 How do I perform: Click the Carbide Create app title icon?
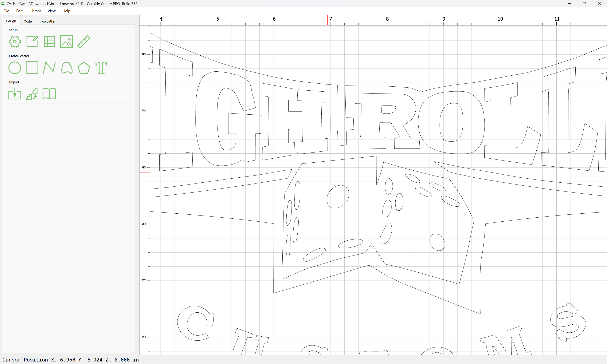(3, 3)
